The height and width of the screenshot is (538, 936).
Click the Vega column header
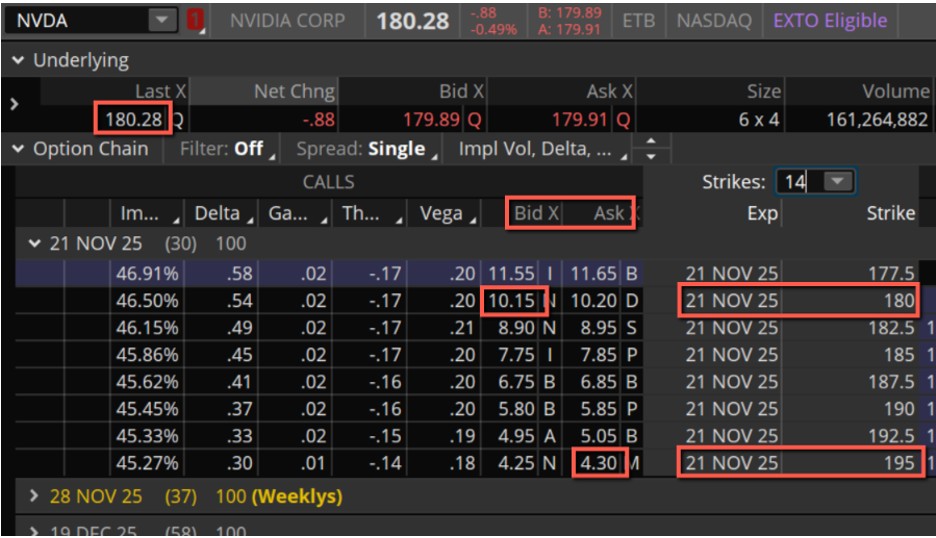444,213
